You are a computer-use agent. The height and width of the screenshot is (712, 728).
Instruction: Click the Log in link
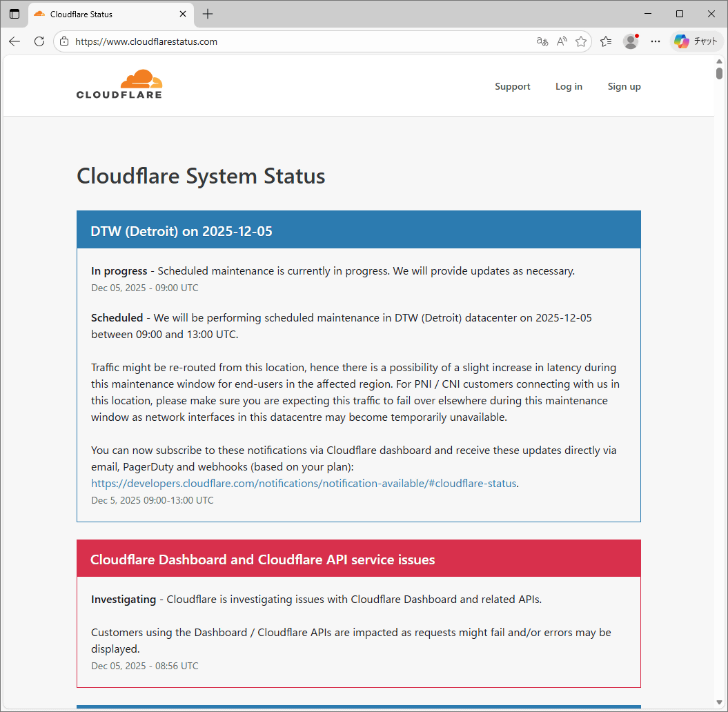click(x=569, y=86)
